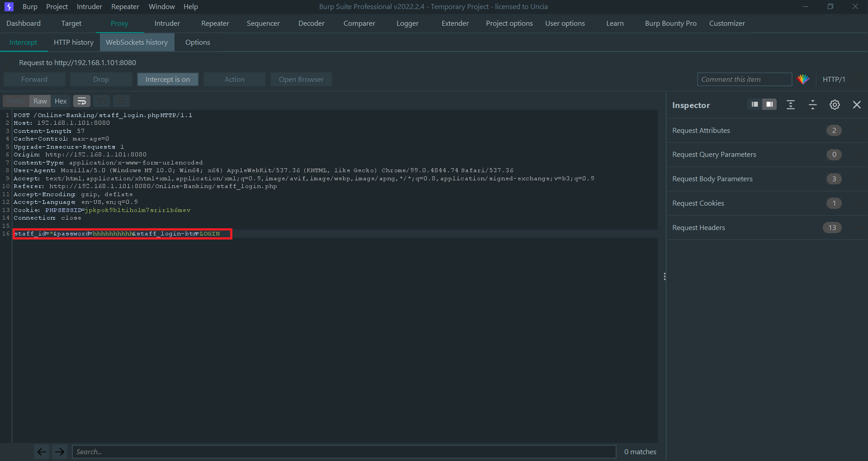Open the Window menu
The width and height of the screenshot is (868, 461).
[162, 7]
